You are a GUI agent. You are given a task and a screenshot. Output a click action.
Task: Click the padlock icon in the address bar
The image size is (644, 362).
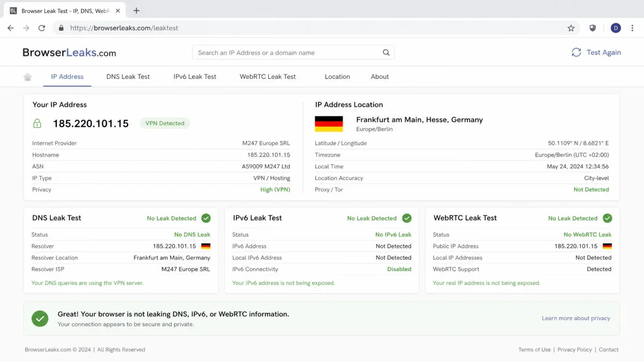61,28
